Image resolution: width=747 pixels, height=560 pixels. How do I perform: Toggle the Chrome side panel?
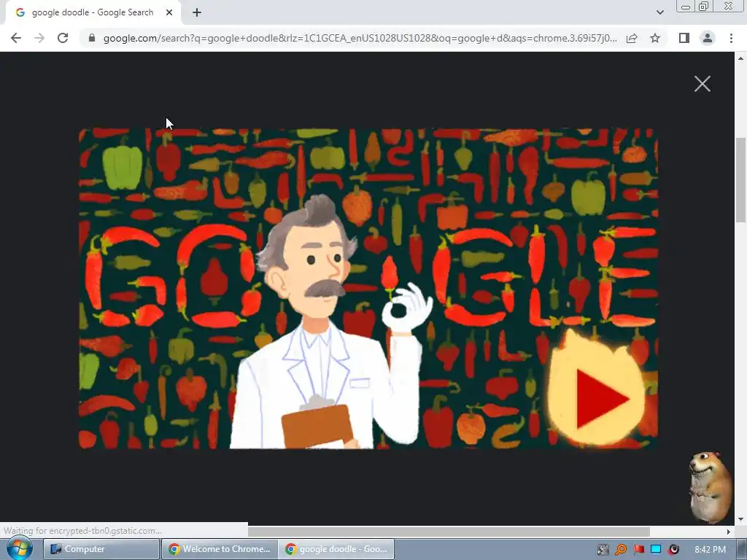684,38
